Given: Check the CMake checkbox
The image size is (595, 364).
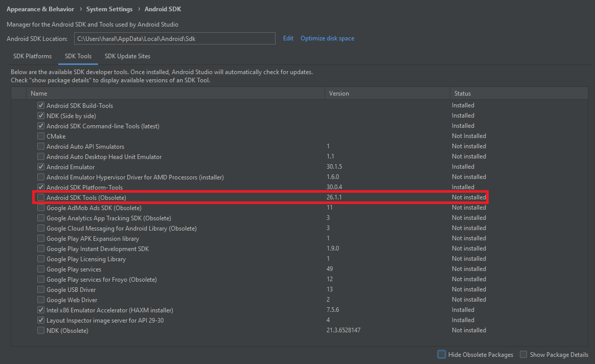Looking at the screenshot, I should pyautogui.click(x=41, y=136).
